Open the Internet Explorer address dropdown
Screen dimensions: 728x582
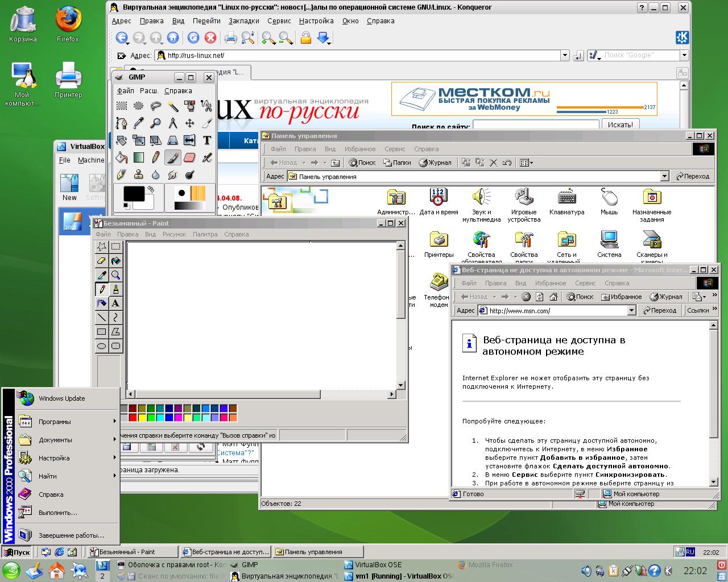[631, 310]
